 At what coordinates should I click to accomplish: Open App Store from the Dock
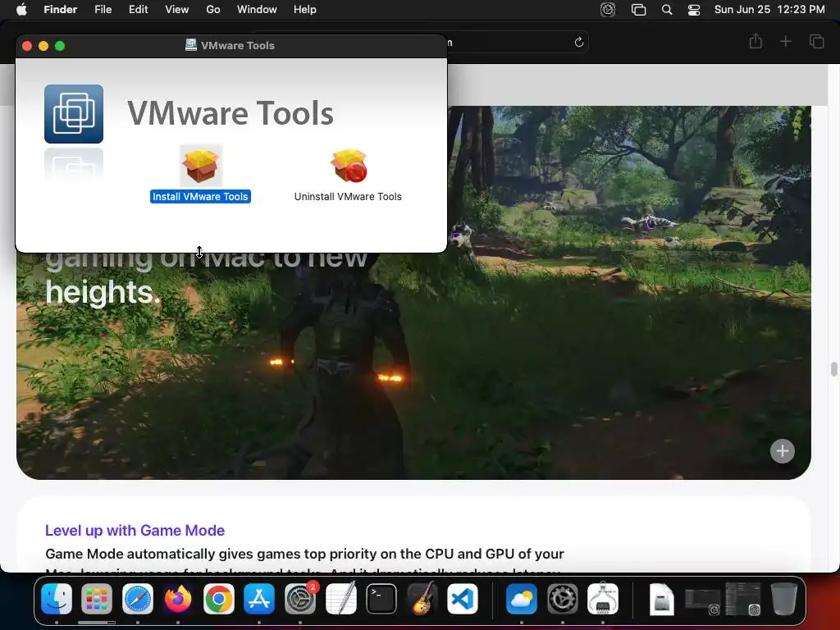(259, 598)
